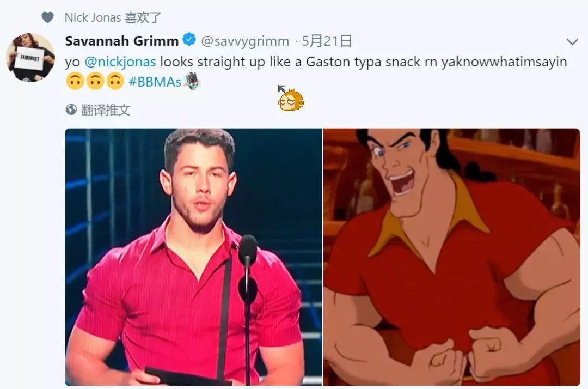This screenshot has width=588, height=389.
Task: Click the 翻译推文 translate tweet link
Action: 106,110
